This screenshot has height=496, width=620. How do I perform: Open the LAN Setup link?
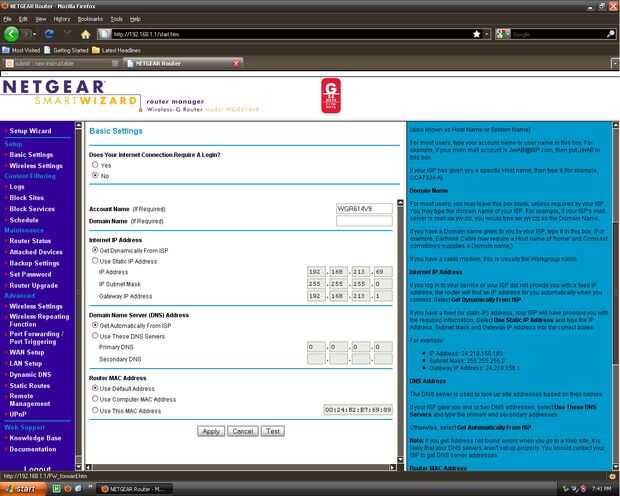(x=25, y=363)
